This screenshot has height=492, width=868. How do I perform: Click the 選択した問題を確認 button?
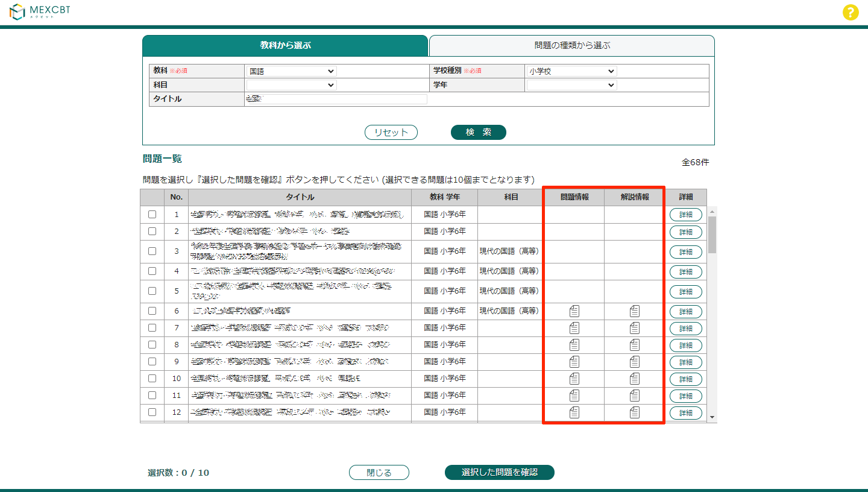(499, 472)
